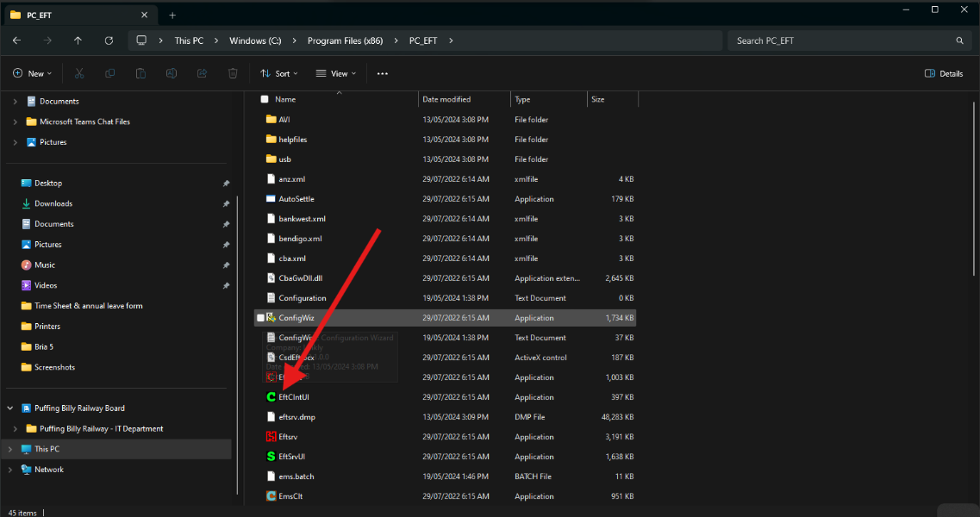Sort by the Size column header
980x517 pixels.
click(x=598, y=99)
